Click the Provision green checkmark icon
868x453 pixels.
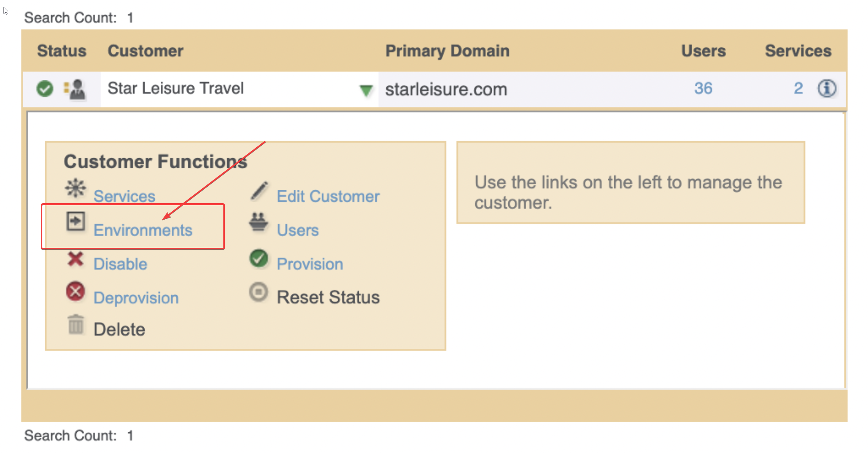pyautogui.click(x=259, y=258)
